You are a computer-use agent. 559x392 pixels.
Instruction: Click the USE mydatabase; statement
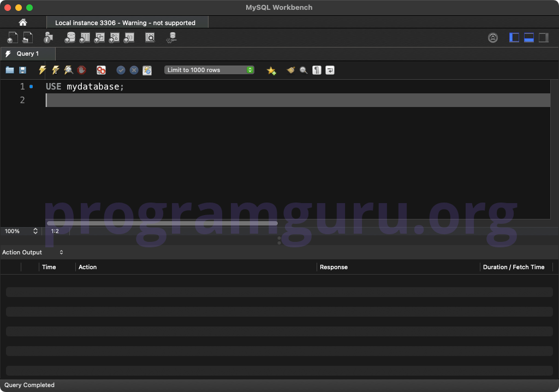pyautogui.click(x=85, y=87)
